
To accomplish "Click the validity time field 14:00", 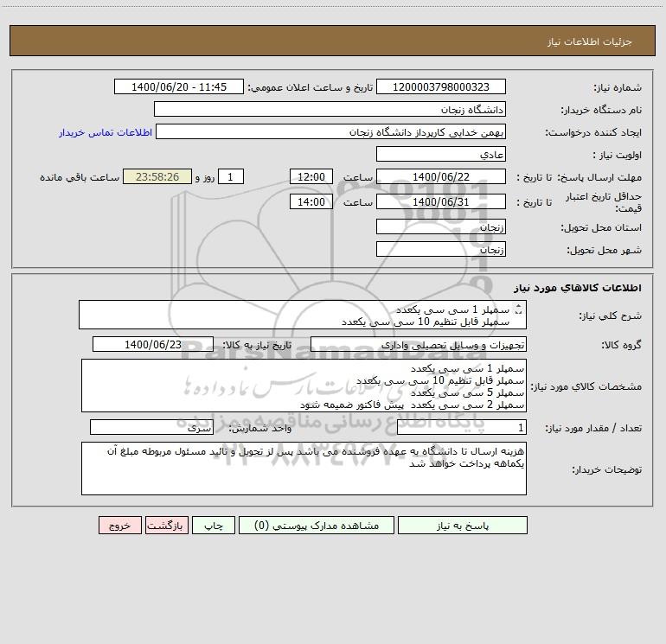I will pyautogui.click(x=311, y=201).
